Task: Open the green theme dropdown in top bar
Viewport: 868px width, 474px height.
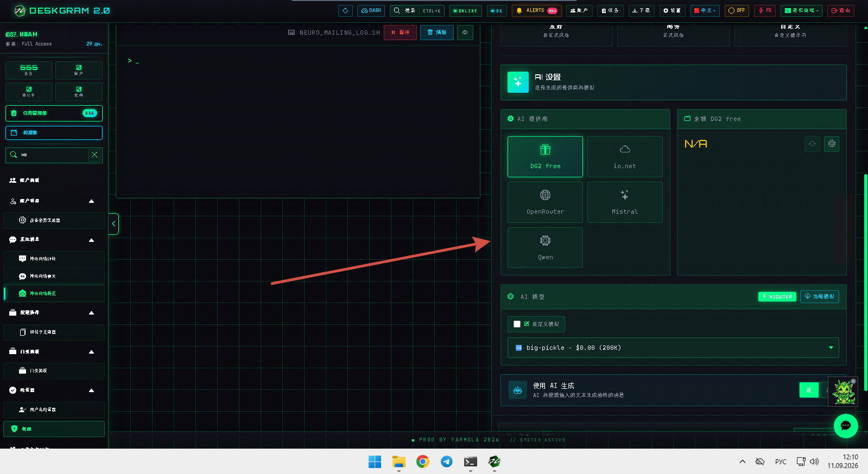Action: click(x=802, y=10)
